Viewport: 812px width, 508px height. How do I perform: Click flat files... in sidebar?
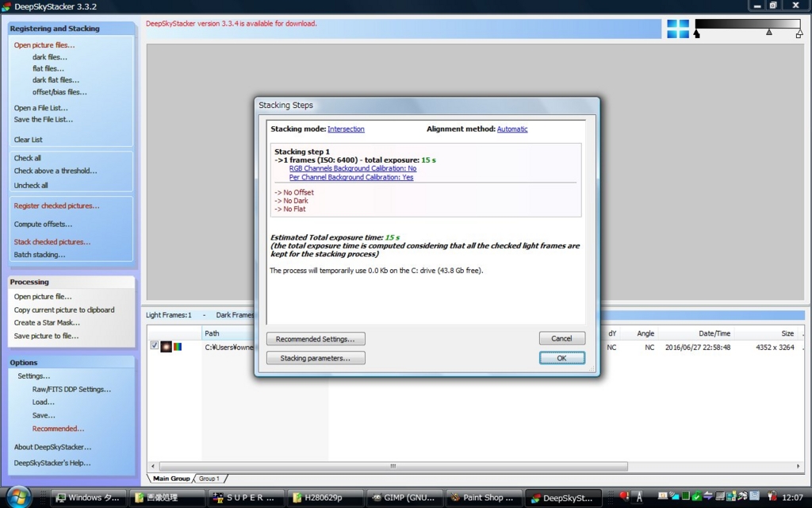click(48, 68)
